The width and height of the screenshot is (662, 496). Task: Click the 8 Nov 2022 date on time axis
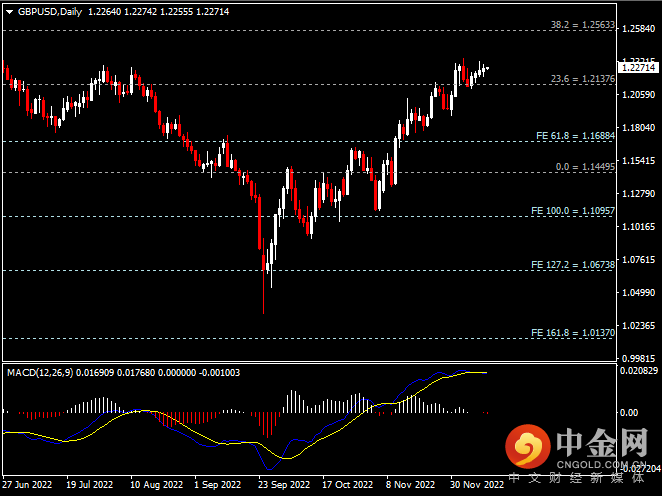click(x=410, y=484)
